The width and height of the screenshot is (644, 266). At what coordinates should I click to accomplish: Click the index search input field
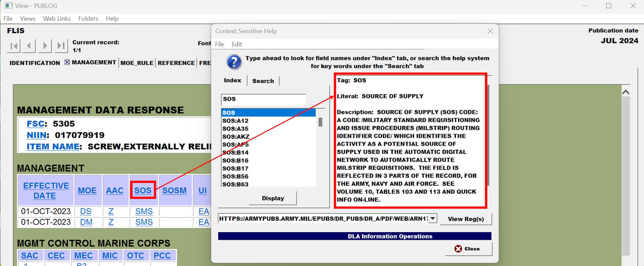[x=263, y=99]
